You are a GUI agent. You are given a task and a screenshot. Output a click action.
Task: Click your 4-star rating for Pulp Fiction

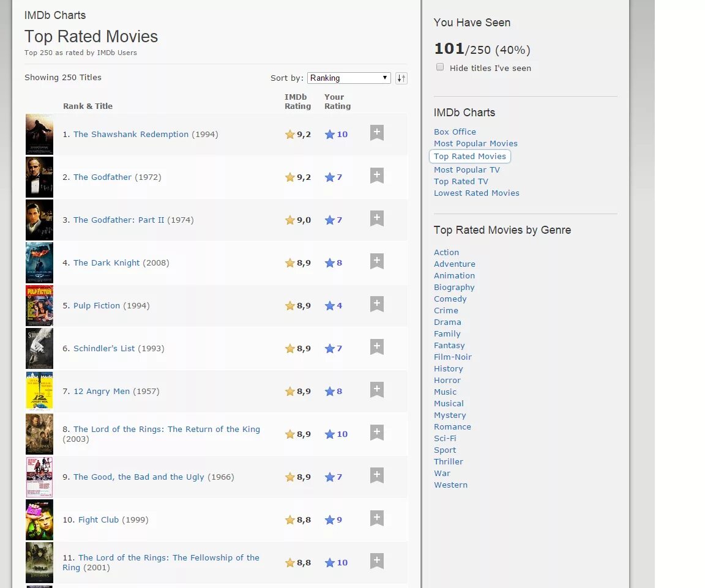click(334, 306)
